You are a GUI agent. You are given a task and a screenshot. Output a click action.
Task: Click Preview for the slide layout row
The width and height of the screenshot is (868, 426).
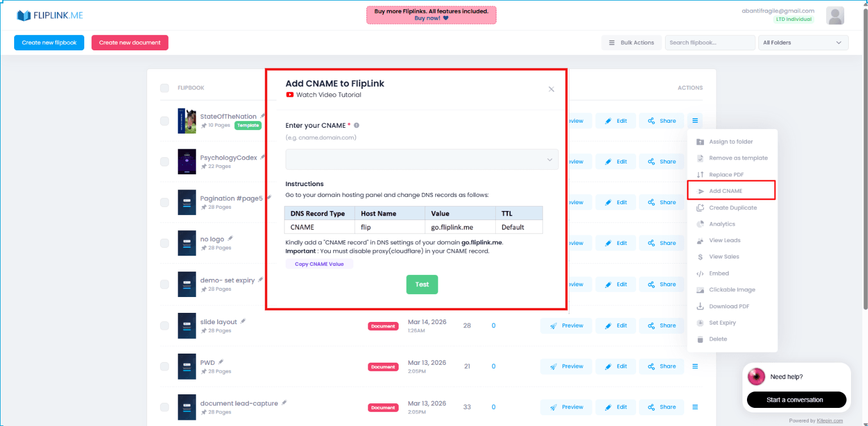tap(566, 325)
